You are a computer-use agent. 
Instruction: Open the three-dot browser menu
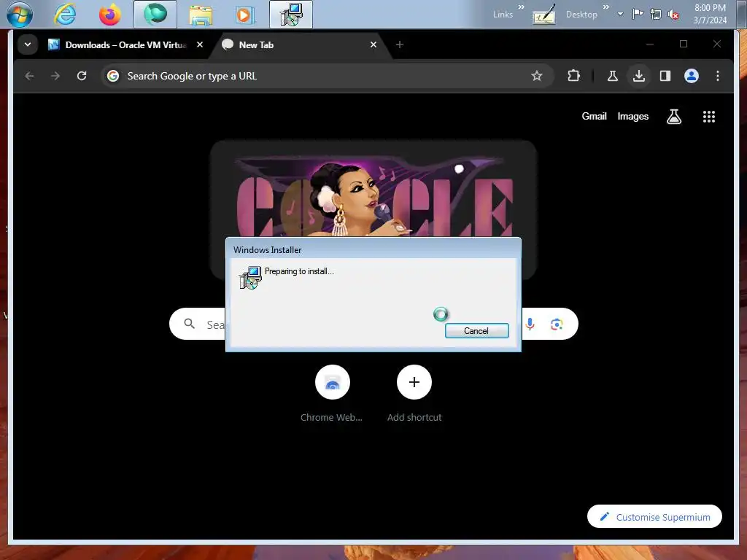718,76
